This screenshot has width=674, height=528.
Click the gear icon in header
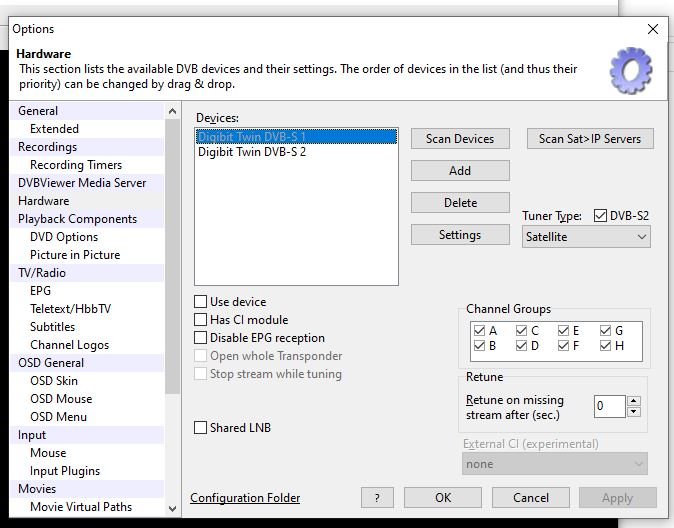pos(630,70)
